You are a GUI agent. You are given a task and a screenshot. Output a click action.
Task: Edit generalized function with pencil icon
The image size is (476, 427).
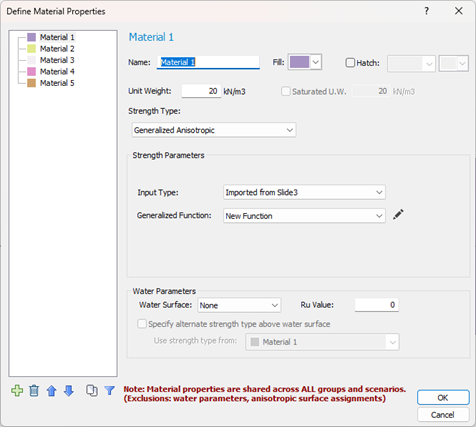coord(398,215)
